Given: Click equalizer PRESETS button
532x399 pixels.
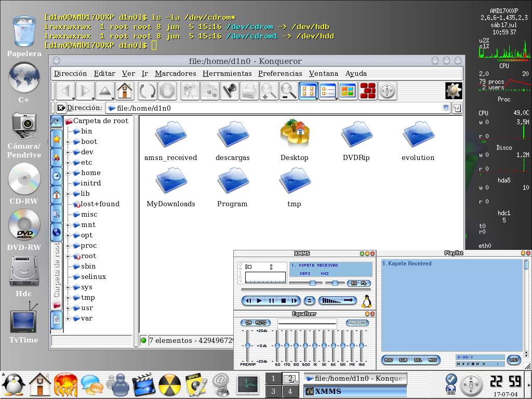Looking at the screenshot, I should pos(357,322).
